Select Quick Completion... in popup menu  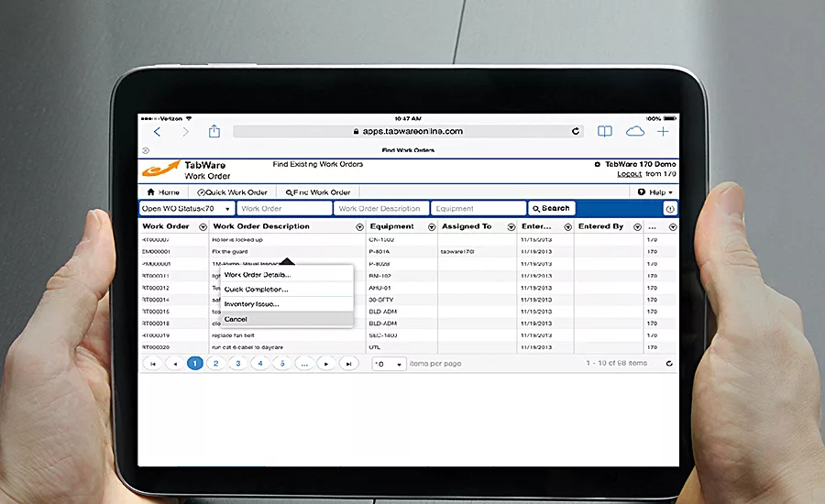[x=287, y=290]
